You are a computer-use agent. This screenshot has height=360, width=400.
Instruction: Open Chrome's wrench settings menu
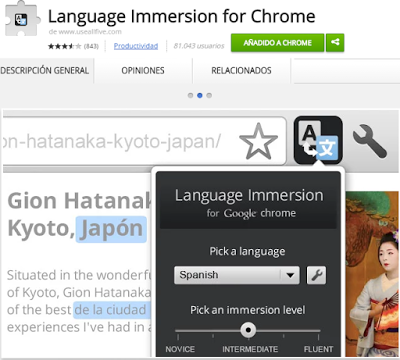click(x=370, y=141)
